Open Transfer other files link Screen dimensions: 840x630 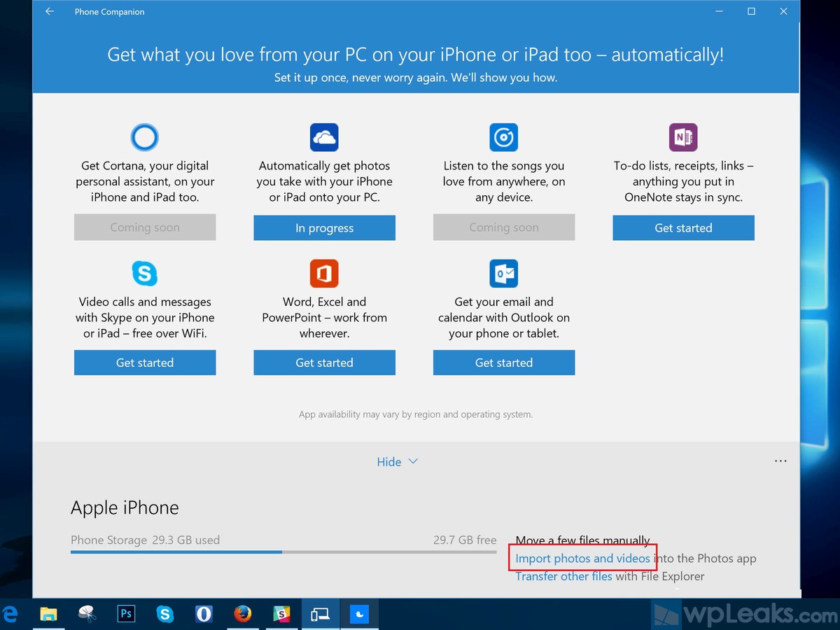[563, 577]
